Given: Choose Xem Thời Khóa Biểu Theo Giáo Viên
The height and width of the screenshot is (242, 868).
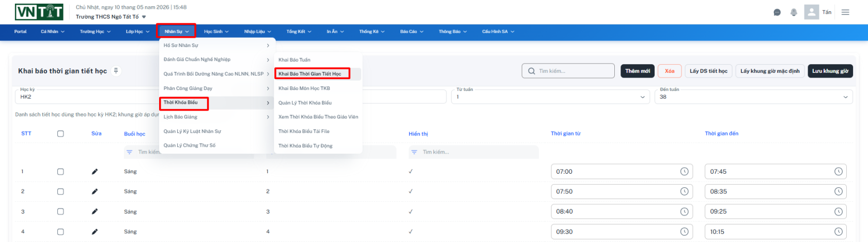Looking at the screenshot, I should tap(318, 117).
